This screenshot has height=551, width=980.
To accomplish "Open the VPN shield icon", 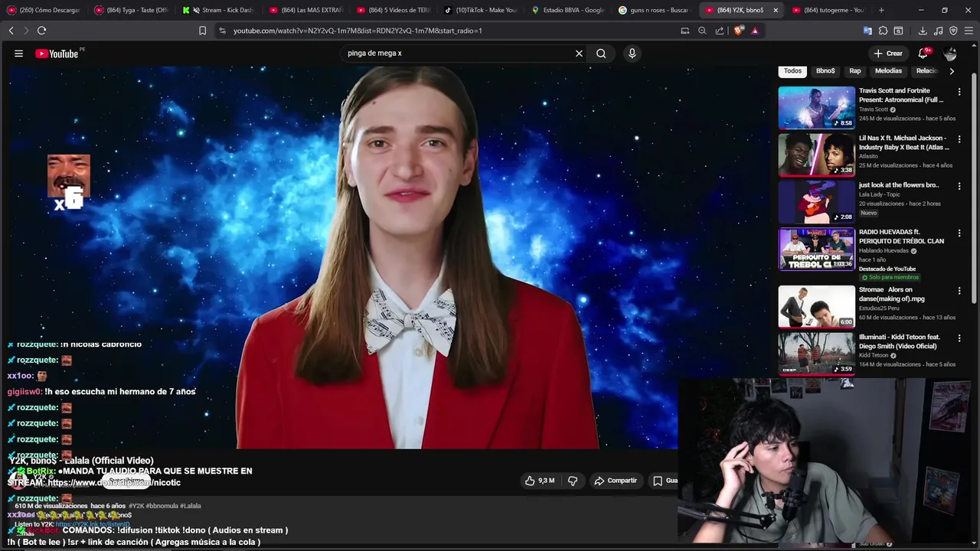I will tap(953, 31).
